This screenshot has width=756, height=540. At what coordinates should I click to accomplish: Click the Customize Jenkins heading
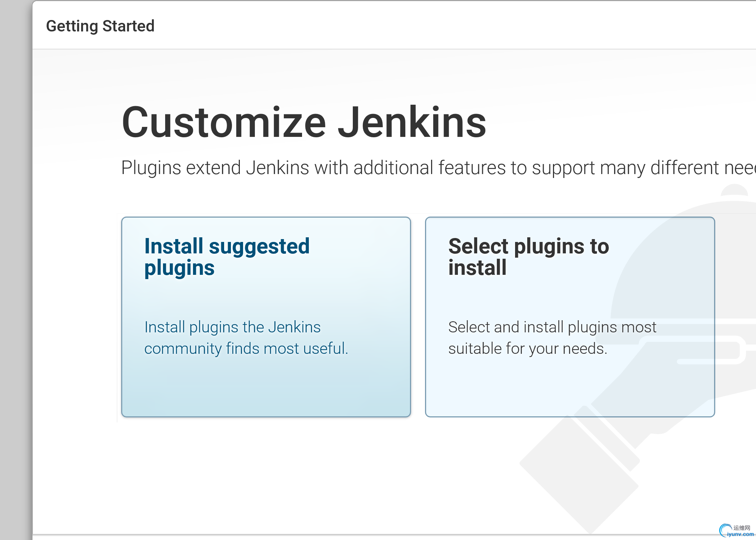click(304, 122)
